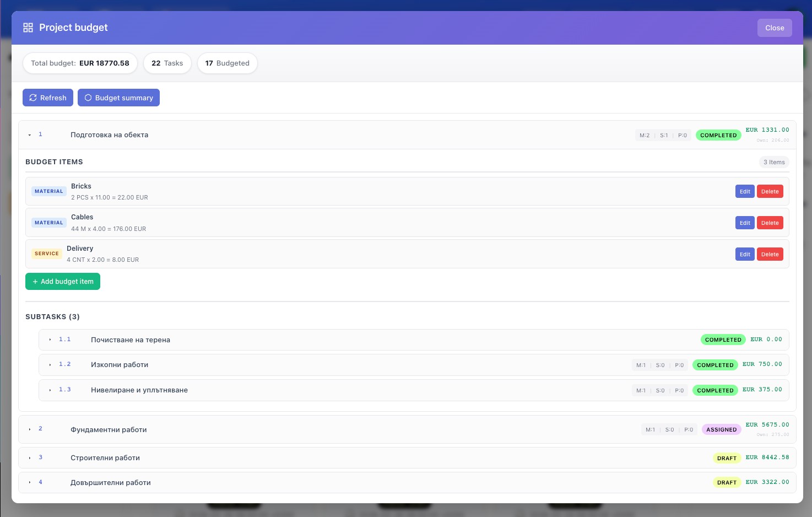Click the DRAFT badge on Строителни работи
812x517 pixels.
click(727, 458)
